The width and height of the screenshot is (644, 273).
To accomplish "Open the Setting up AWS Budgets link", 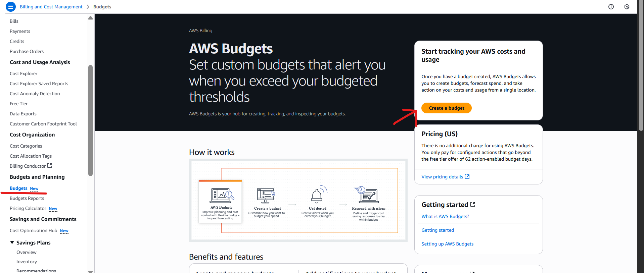I will [x=448, y=244].
